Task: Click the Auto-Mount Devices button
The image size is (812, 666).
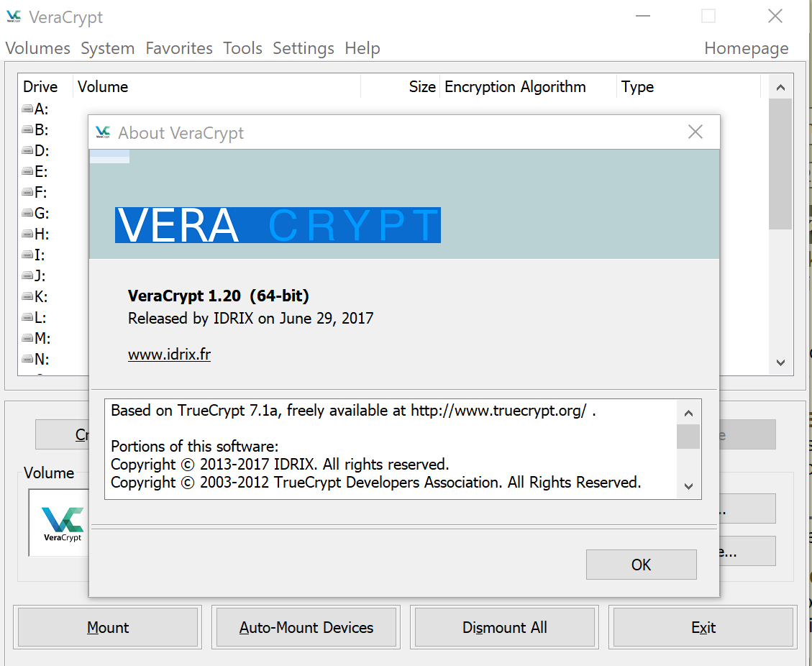Action: [x=306, y=627]
